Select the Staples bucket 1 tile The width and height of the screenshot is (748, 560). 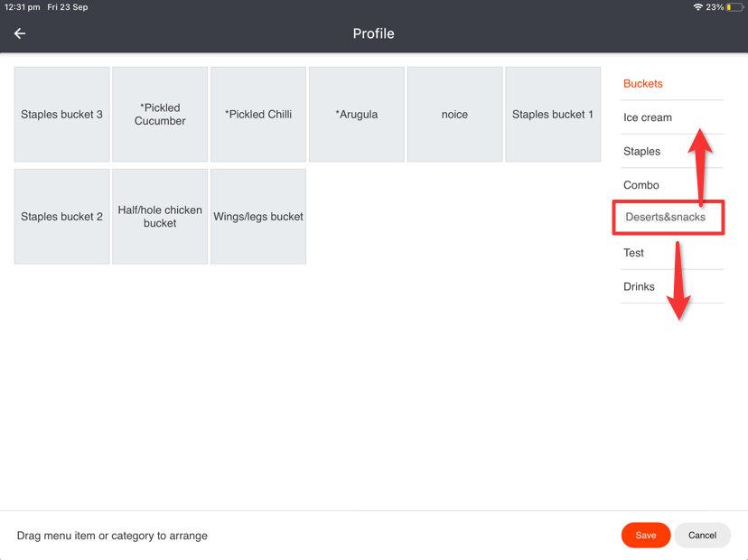tap(553, 115)
